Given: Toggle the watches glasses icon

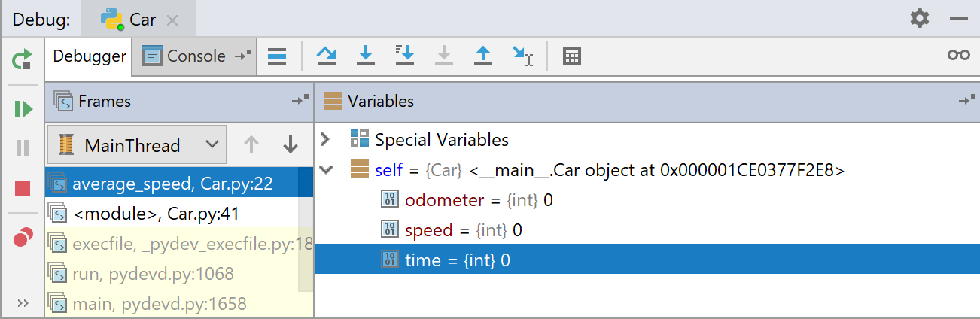Looking at the screenshot, I should tap(958, 56).
